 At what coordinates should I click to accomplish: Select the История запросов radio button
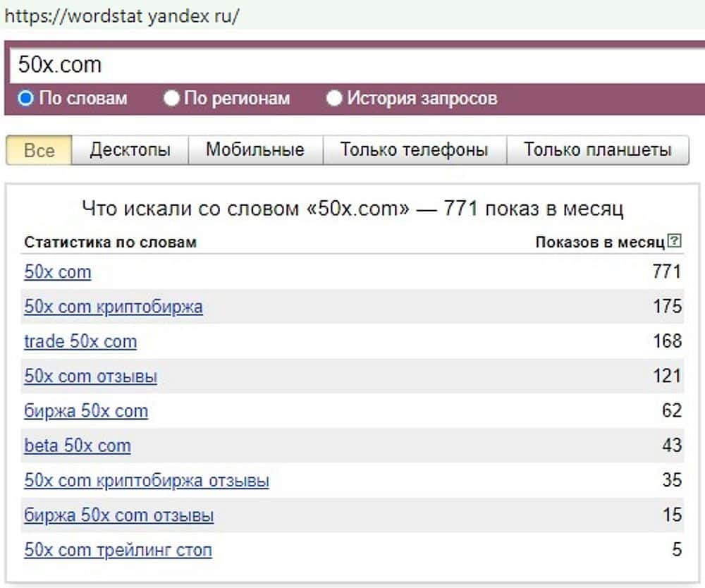(334, 98)
